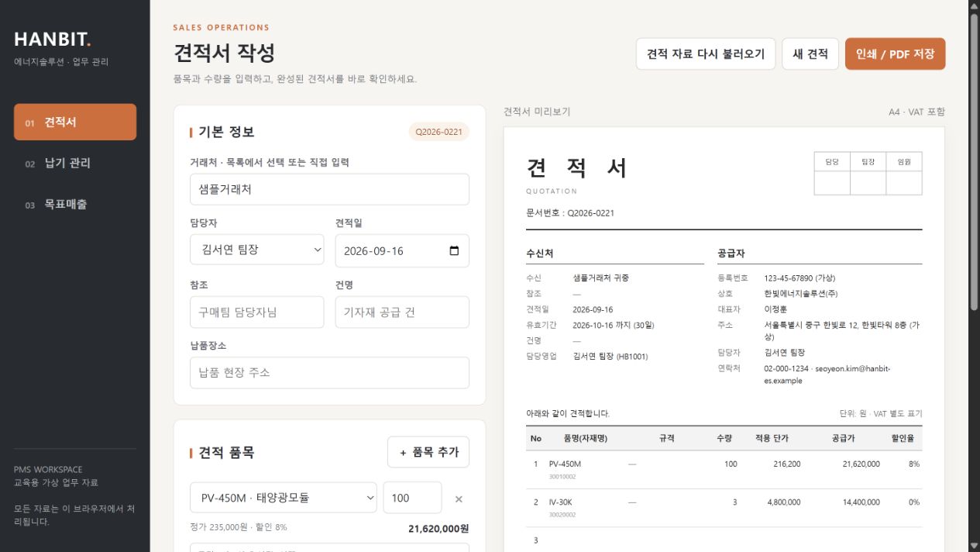Screen dimensions: 980x552
Task: Focus the 거래처 input with 샘플거래처
Action: [x=329, y=189]
